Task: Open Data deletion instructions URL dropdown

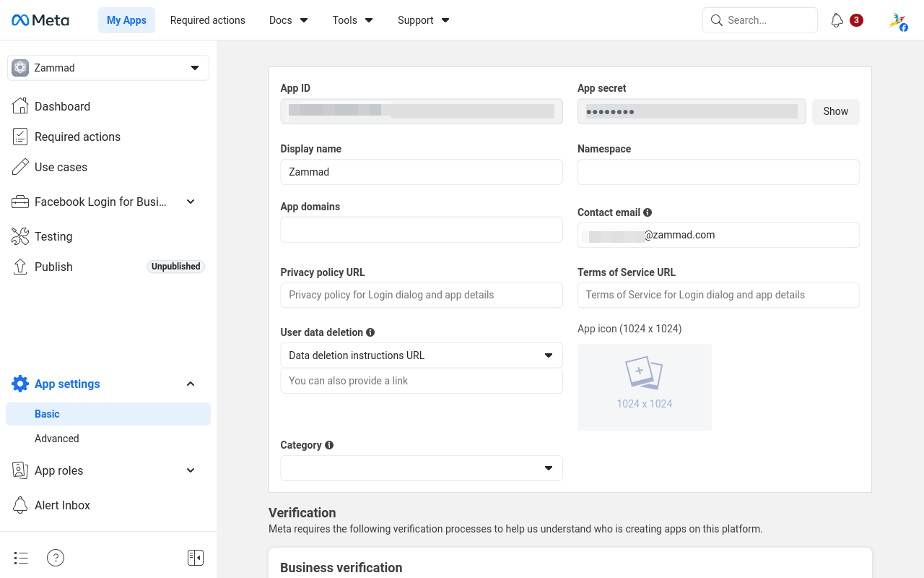Action: pos(422,355)
